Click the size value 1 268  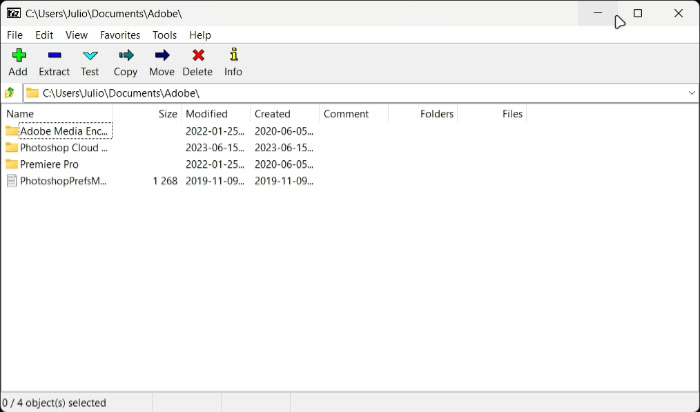(165, 181)
